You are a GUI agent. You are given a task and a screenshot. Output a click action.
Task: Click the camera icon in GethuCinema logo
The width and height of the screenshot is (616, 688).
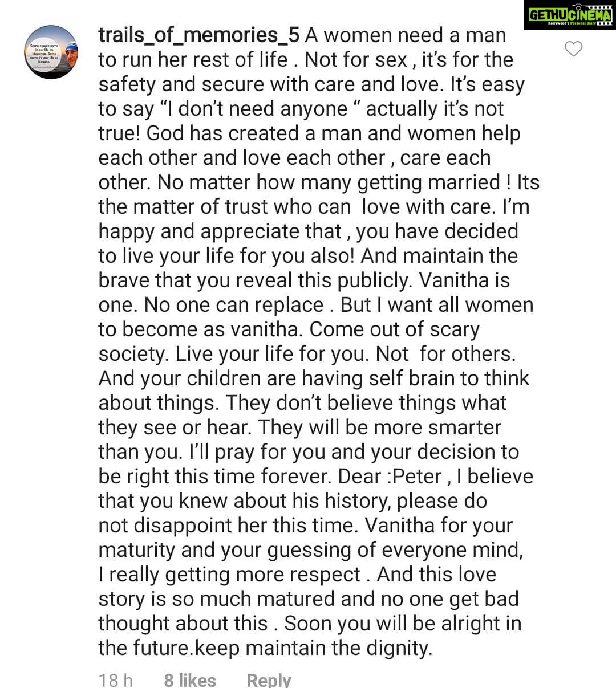(x=578, y=7)
